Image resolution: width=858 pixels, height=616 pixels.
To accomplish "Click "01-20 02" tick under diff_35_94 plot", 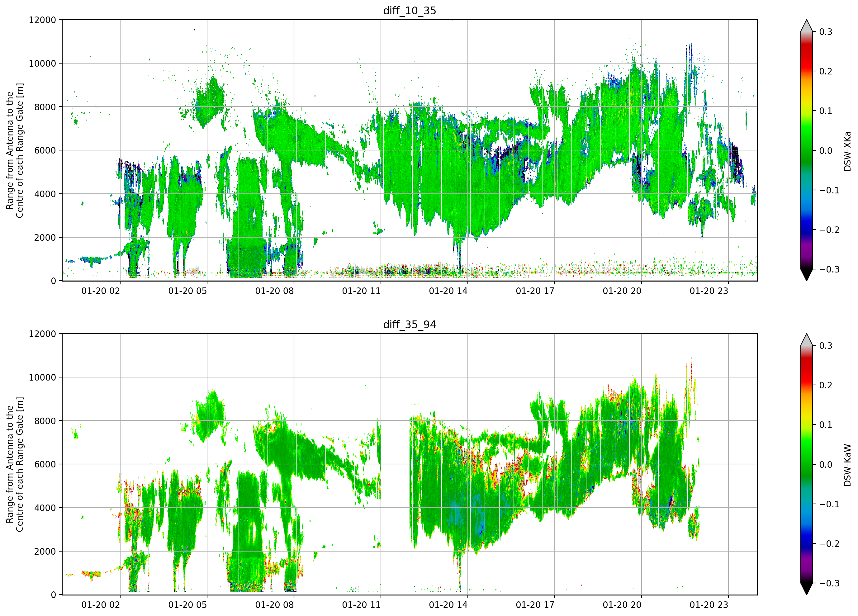I will click(101, 605).
